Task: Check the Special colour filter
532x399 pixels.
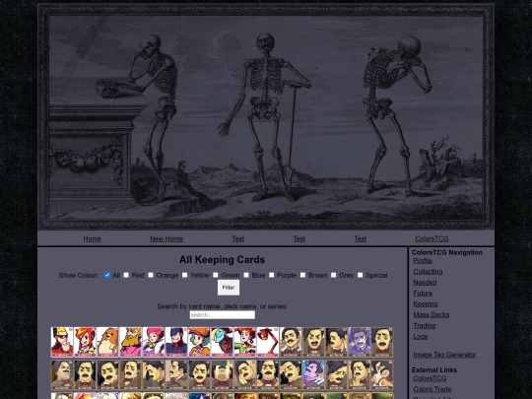Action: point(360,275)
